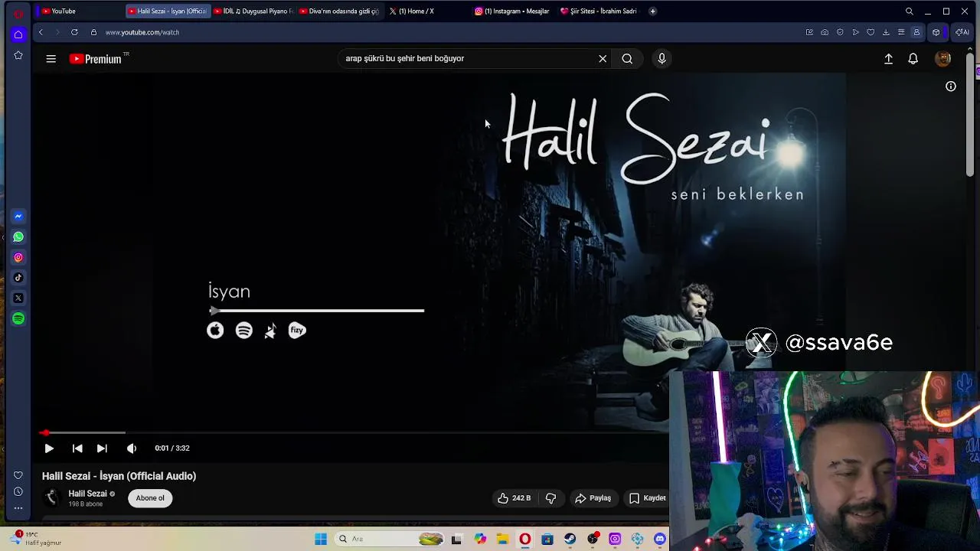Skip to the next video
The image size is (980, 551).
point(102,448)
